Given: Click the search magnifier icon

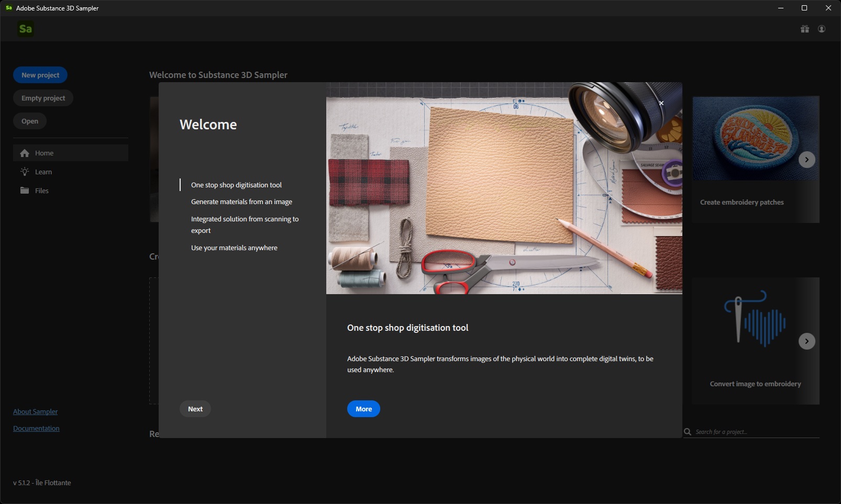Looking at the screenshot, I should pos(688,432).
